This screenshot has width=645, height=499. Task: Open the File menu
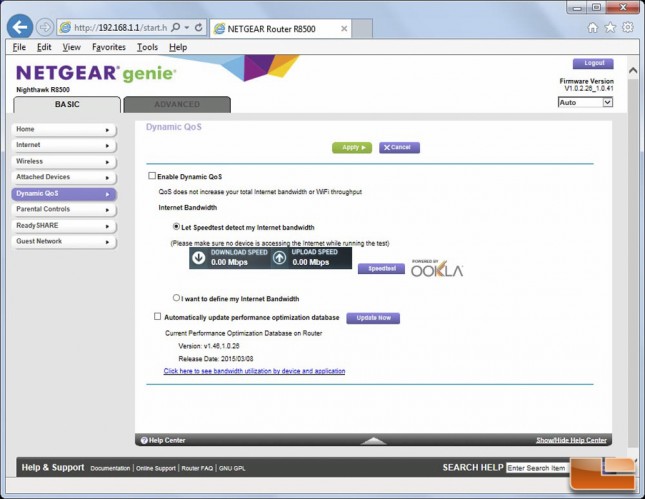coord(19,47)
